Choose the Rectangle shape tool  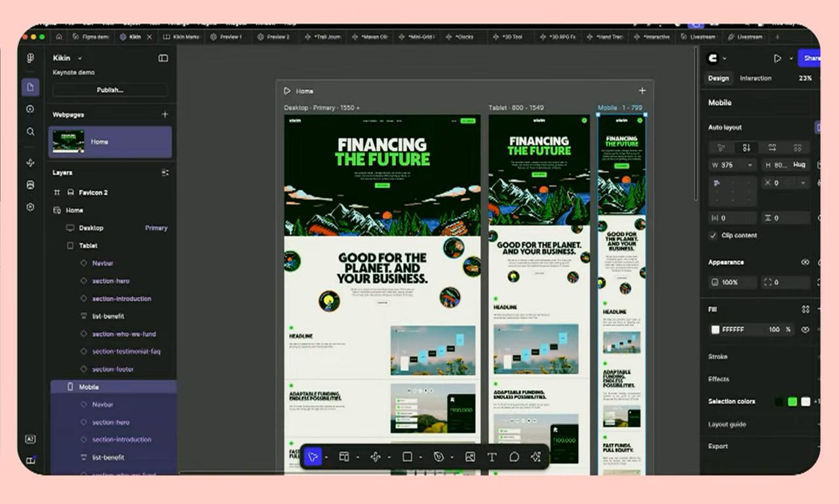(407, 457)
